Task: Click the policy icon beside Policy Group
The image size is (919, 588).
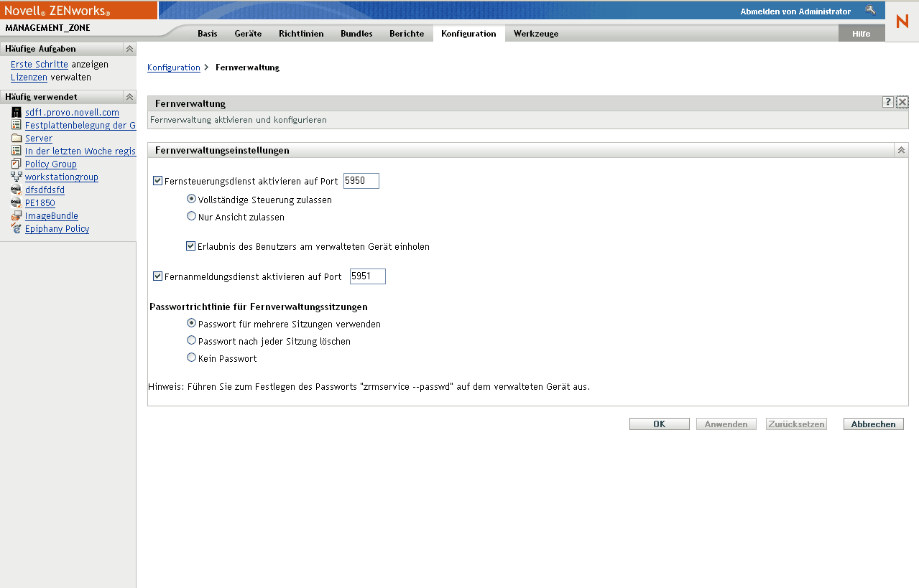Action: point(17,164)
